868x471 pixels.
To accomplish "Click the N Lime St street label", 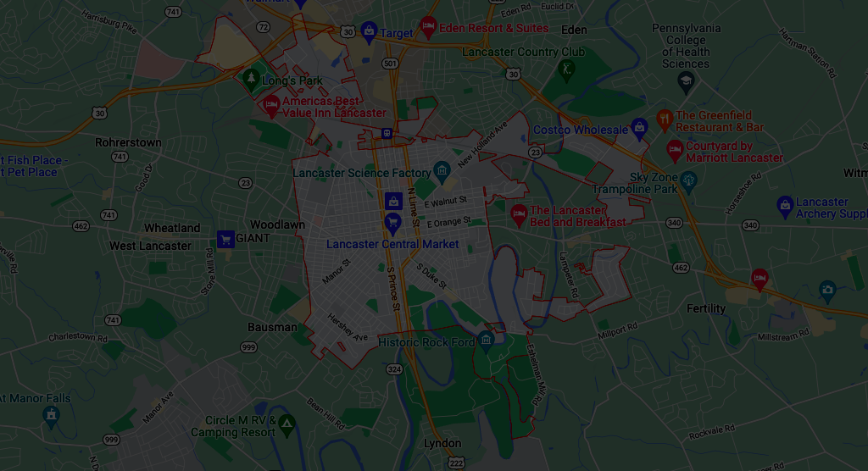I will point(413,207).
